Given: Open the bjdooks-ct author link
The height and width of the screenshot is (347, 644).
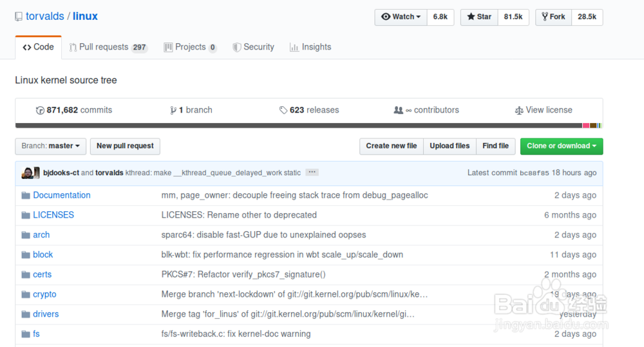Looking at the screenshot, I should [x=61, y=173].
